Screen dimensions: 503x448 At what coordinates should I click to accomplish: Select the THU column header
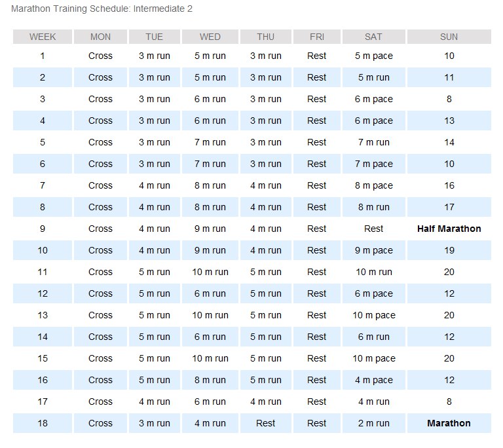click(x=266, y=37)
